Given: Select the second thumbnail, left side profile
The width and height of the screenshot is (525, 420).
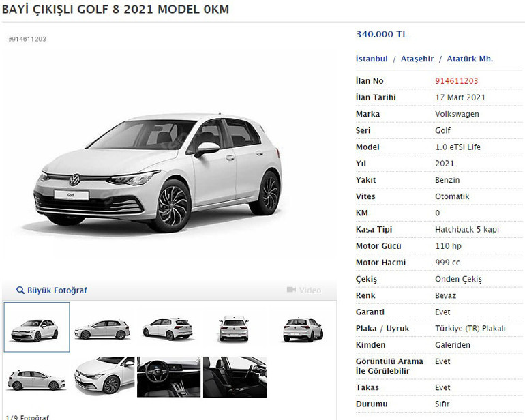Looking at the screenshot, I should [x=102, y=329].
